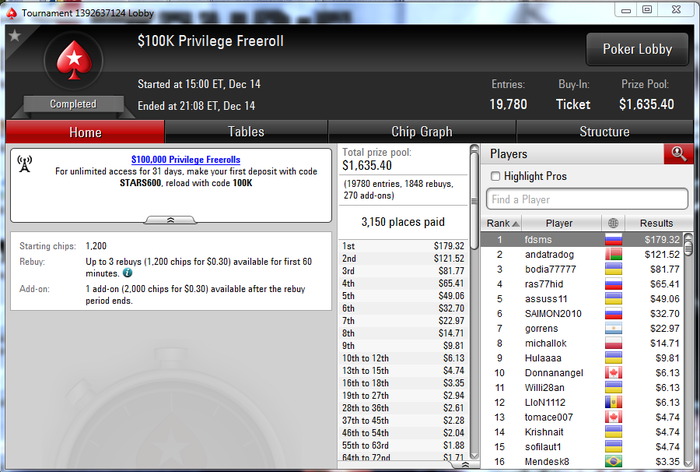Click the Find a Player field
This screenshot has width=700, height=472.
point(587,199)
